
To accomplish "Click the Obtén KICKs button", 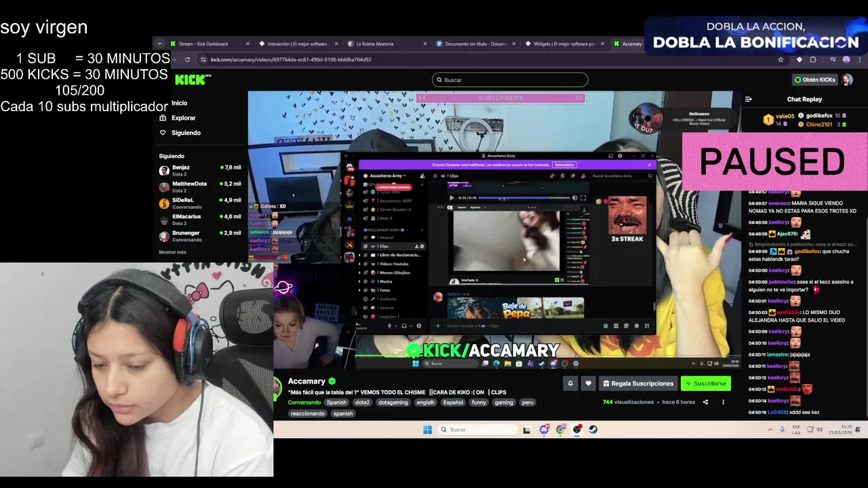I will coord(815,80).
